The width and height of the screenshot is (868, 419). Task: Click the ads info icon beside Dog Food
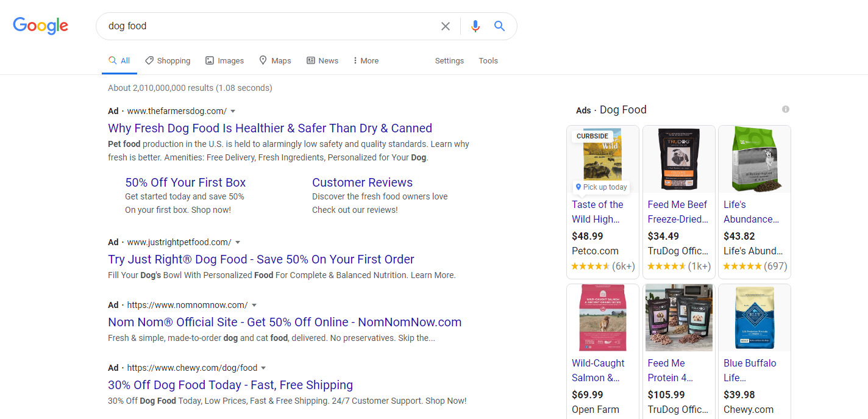click(786, 109)
